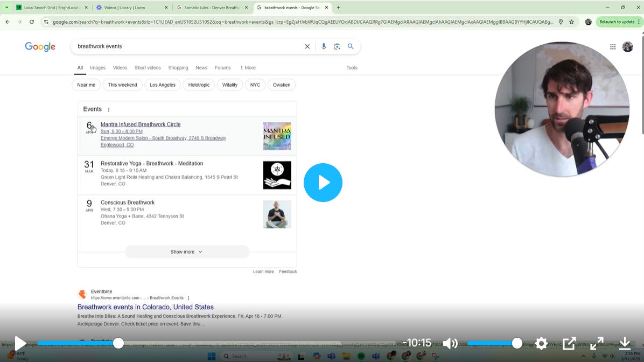Click the large blue play button overlay

pos(323,183)
